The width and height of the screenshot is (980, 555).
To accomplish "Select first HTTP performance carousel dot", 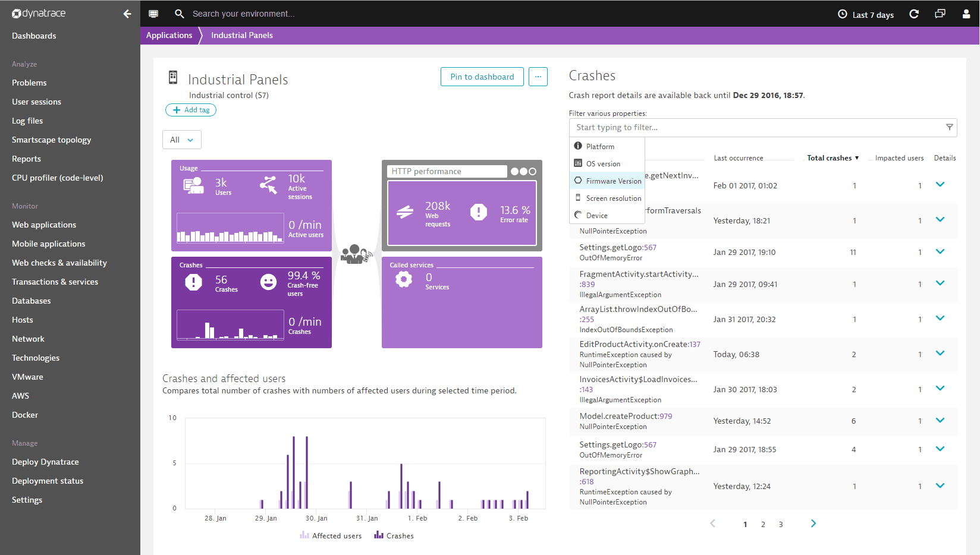I will coord(514,171).
